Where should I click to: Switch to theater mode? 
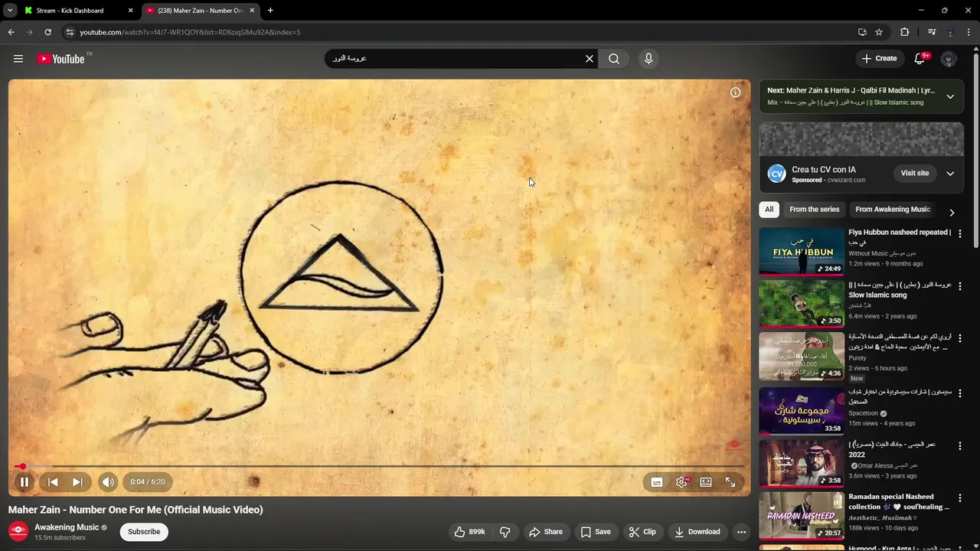tap(706, 482)
